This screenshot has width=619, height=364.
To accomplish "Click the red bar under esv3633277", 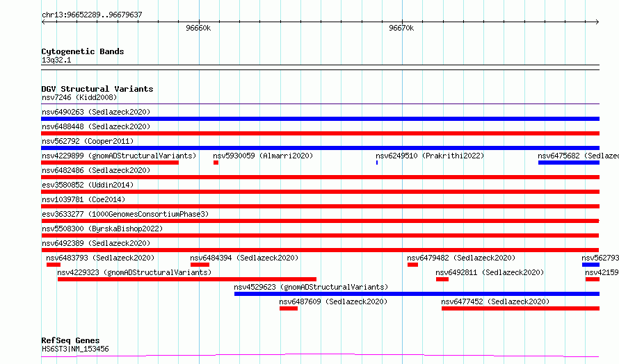I will (x=320, y=221).
